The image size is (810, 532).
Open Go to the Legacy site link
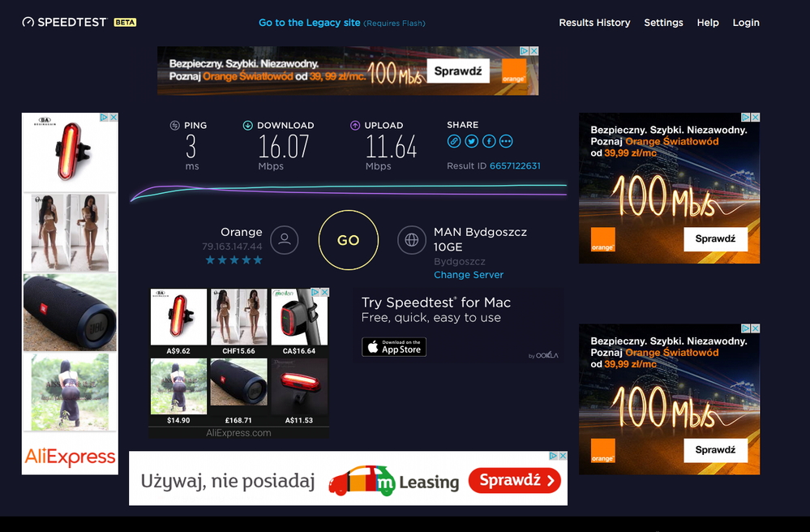[310, 23]
